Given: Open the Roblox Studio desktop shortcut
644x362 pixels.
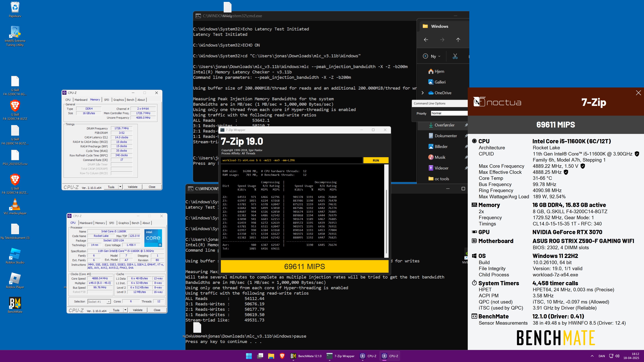Looking at the screenshot, I should [15, 256].
